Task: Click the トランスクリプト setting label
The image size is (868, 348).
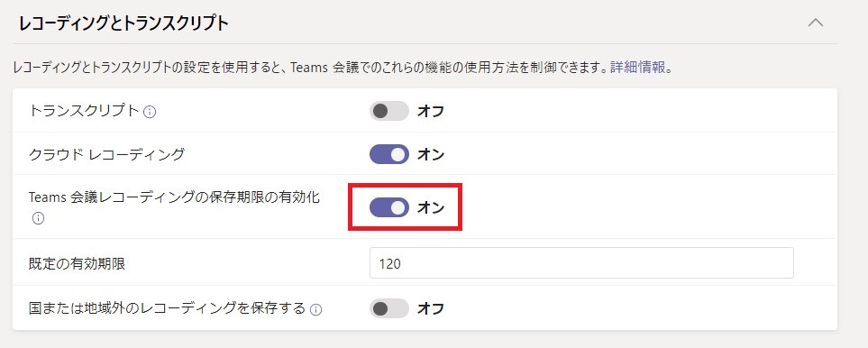Action: coord(84,111)
